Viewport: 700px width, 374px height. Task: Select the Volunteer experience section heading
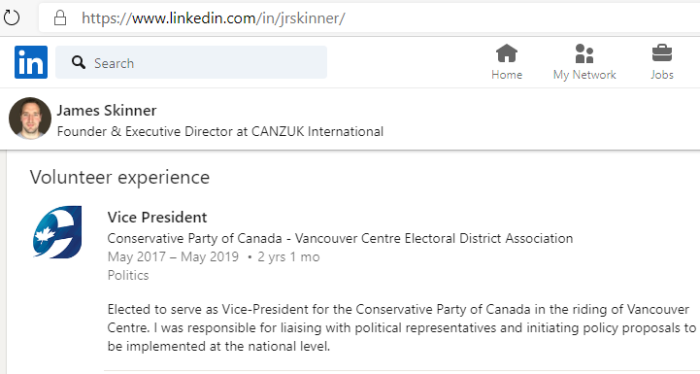120,178
